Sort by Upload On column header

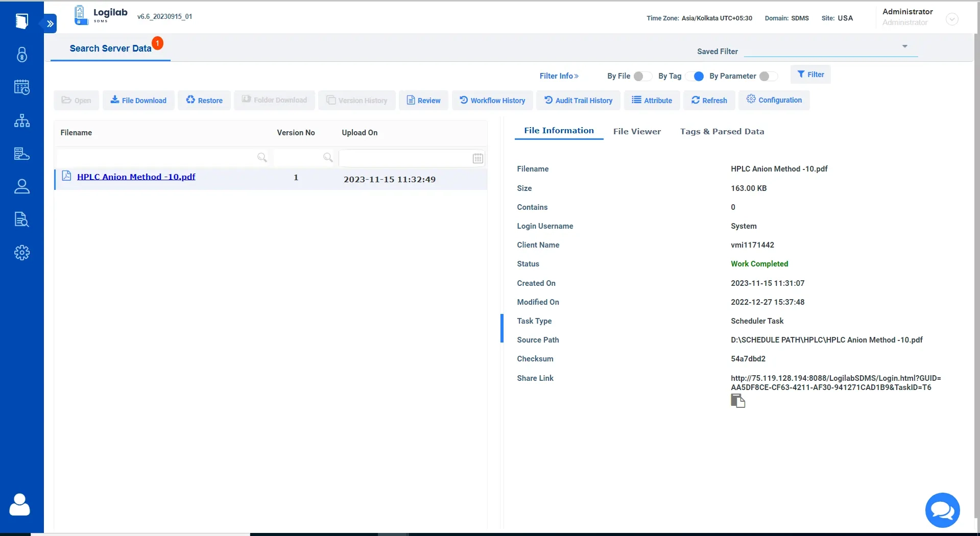(x=360, y=133)
